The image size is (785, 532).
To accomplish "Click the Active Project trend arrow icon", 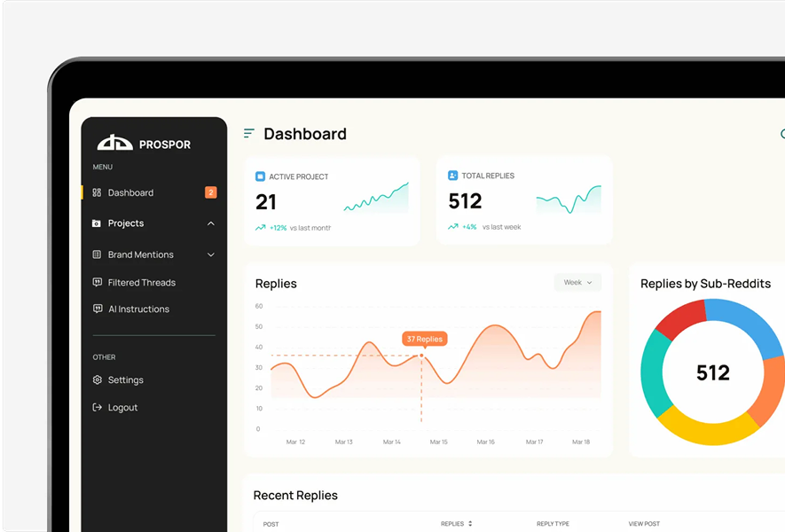I will (260, 228).
